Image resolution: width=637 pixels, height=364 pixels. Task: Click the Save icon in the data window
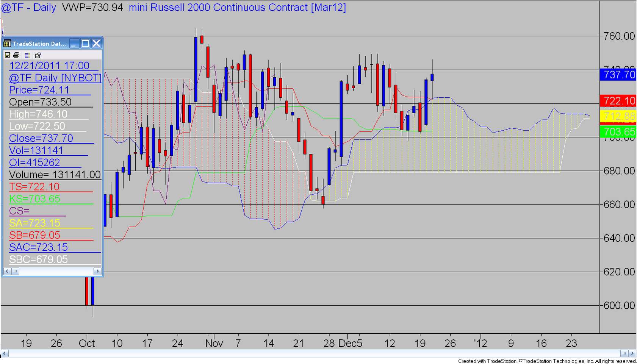(7, 55)
